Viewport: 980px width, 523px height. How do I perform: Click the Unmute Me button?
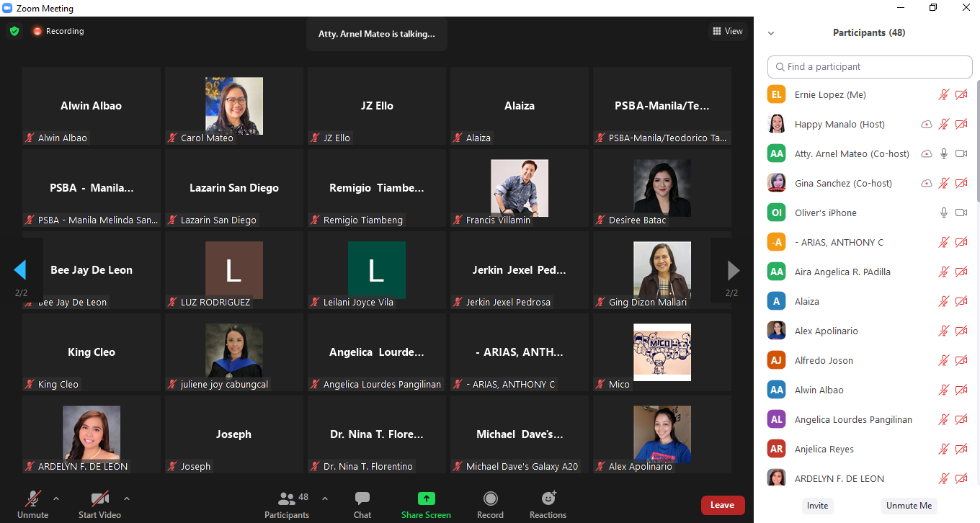(909, 506)
